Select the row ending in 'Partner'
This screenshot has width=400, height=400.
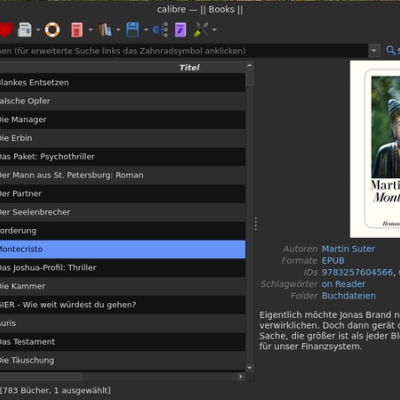(x=123, y=193)
